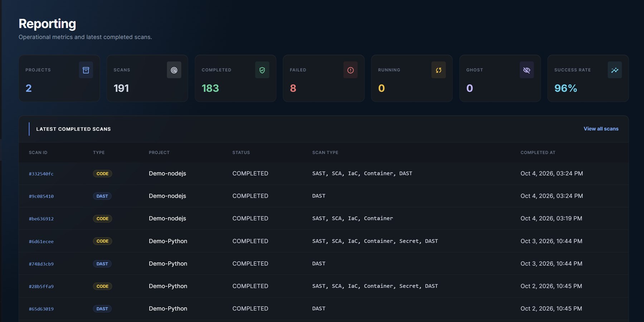Click the CODE badge for scan #332540fc
The width and height of the screenshot is (644, 322).
[102, 174]
